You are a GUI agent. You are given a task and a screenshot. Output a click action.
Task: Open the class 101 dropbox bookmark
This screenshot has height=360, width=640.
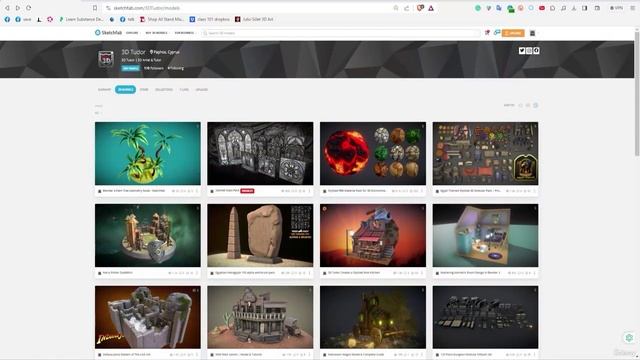(x=209, y=19)
